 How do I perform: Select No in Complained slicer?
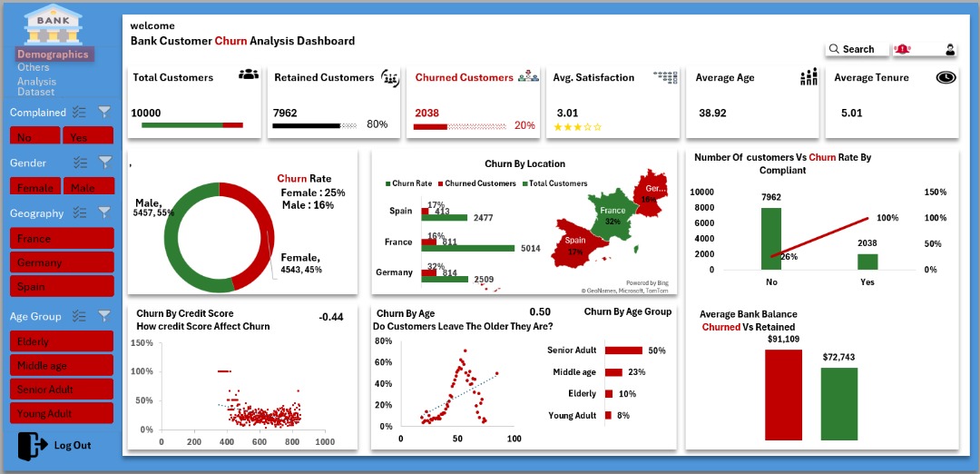point(35,135)
